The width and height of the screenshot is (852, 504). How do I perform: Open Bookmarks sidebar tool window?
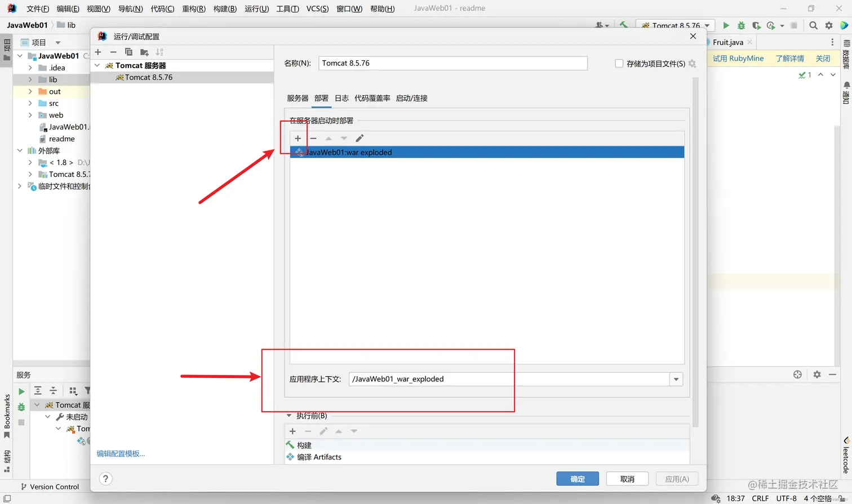7,416
